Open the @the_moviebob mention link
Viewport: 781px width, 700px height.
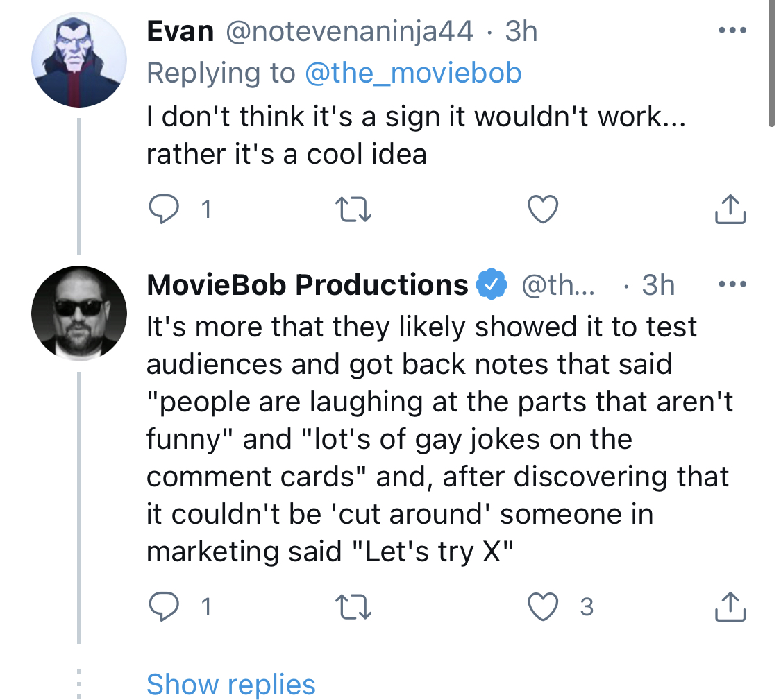[413, 73]
